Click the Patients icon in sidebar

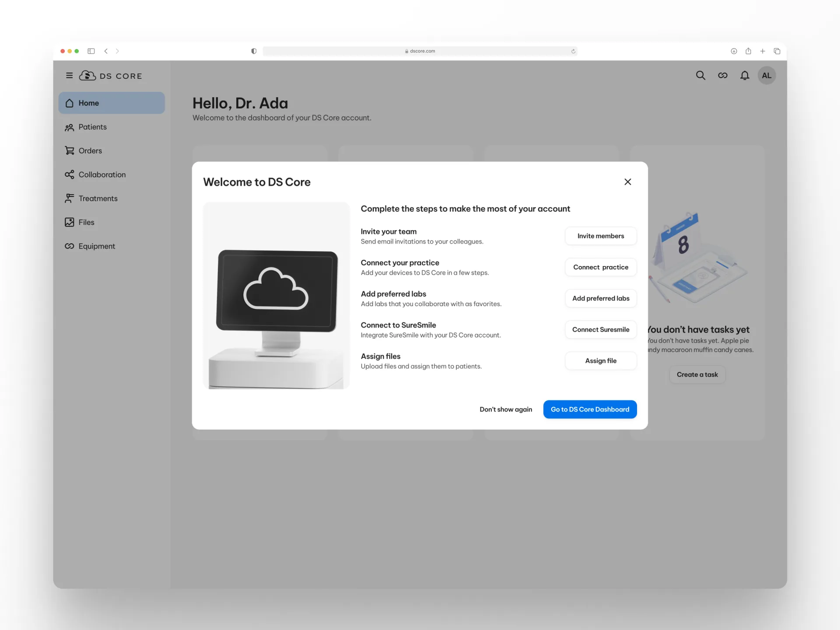tap(69, 127)
